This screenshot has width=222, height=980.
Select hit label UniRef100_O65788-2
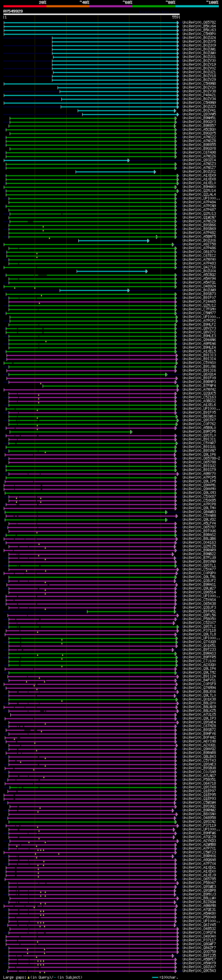pyautogui.click(x=201, y=459)
